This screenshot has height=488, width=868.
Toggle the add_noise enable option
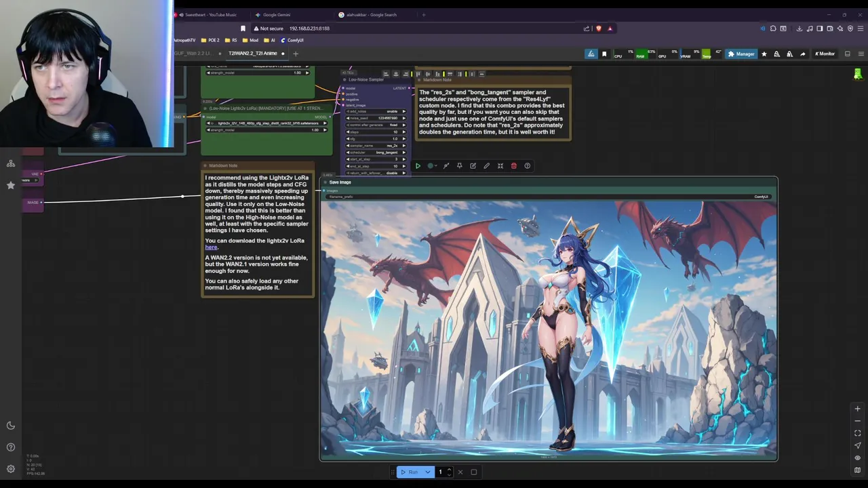[x=376, y=111]
